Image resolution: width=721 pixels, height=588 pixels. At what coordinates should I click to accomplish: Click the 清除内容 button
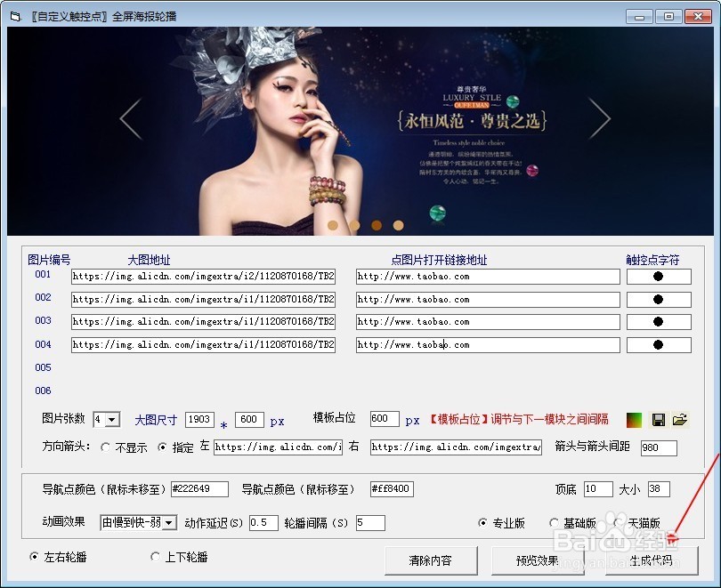pos(431,560)
